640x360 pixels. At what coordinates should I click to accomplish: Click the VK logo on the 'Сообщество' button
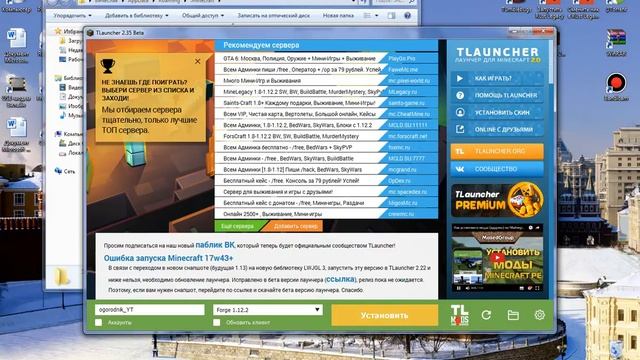tap(460, 169)
